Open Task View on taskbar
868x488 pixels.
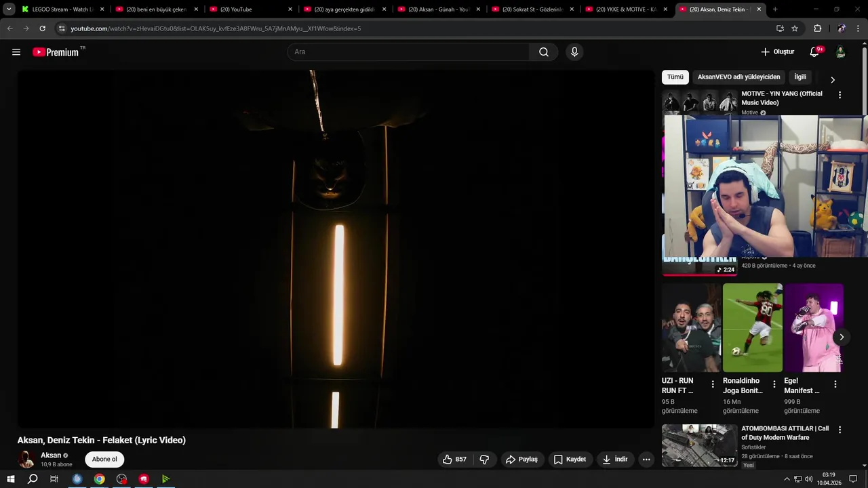(54, 479)
